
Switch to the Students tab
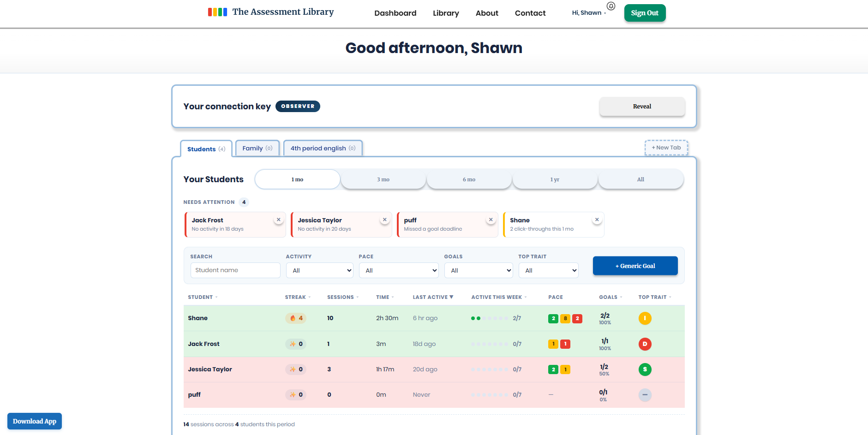point(206,149)
